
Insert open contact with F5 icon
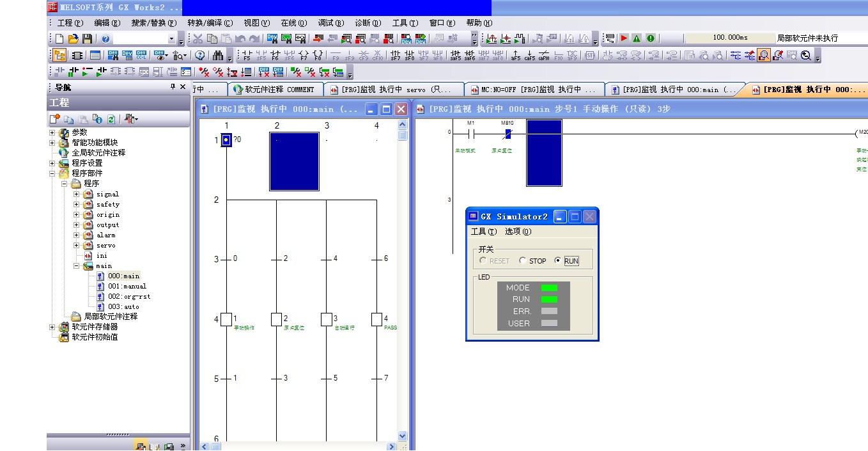pyautogui.click(x=246, y=56)
